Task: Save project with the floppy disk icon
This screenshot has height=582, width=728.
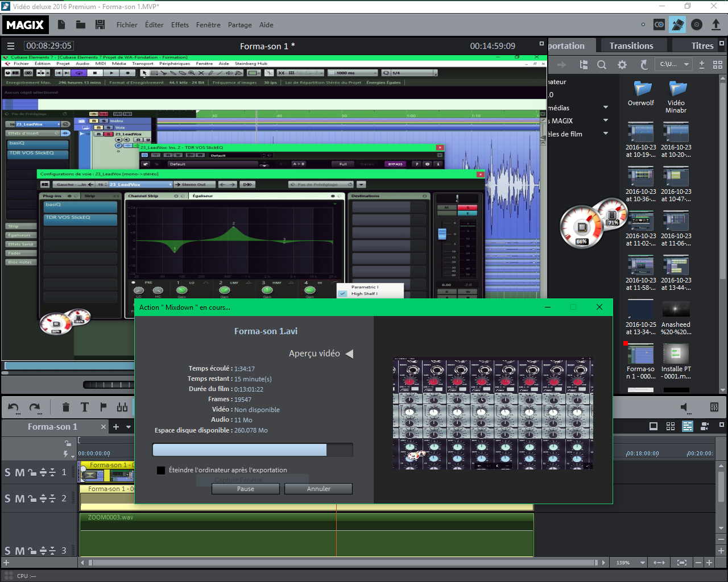Action: click(x=100, y=24)
